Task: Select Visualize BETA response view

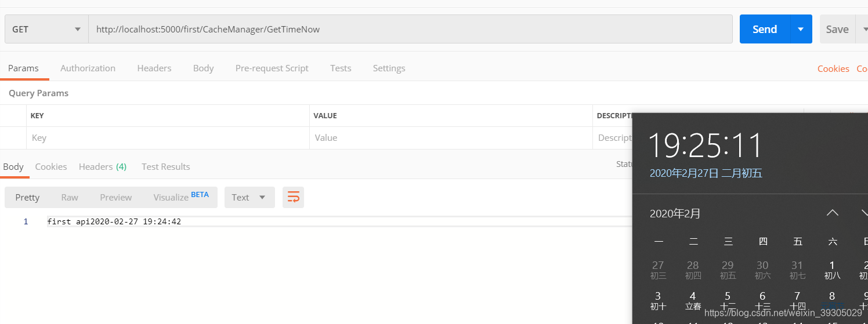Action: [x=181, y=197]
